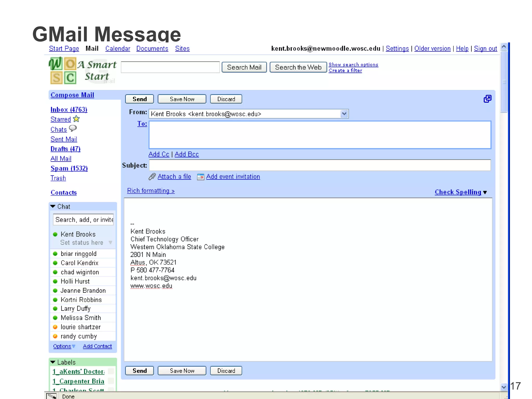Image resolution: width=532 pixels, height=399 pixels.
Task: Click the yellow star icon beside Starred
Action: pos(76,119)
